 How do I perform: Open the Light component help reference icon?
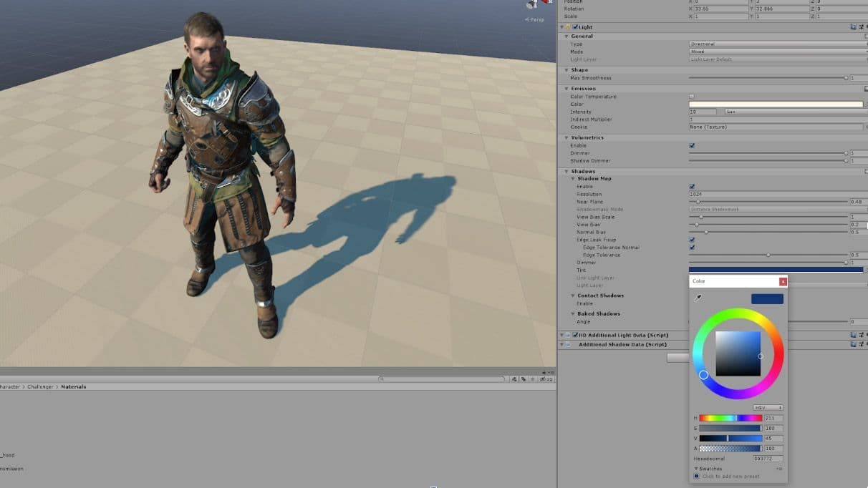point(853,27)
